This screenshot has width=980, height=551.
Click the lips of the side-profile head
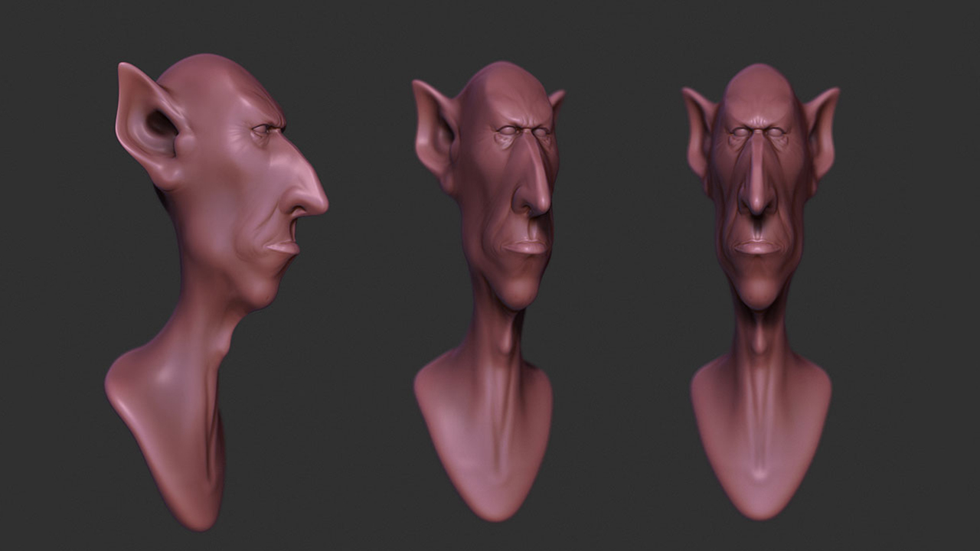pyautogui.click(x=282, y=248)
